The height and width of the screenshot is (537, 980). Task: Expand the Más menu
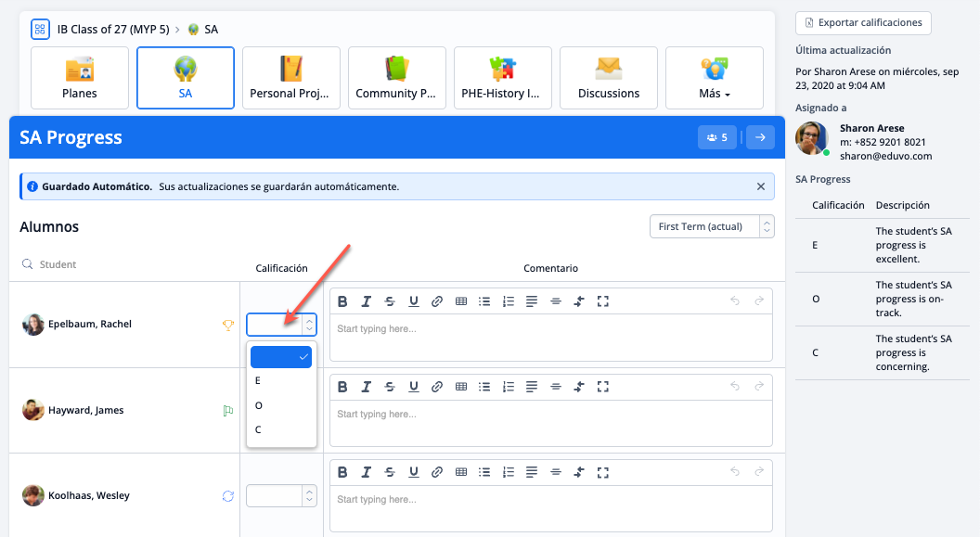point(715,78)
